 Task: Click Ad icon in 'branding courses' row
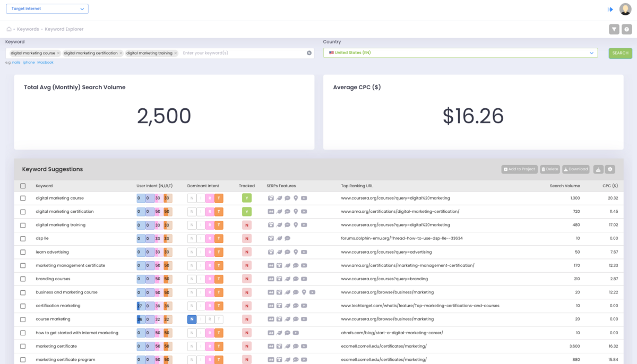[271, 279]
